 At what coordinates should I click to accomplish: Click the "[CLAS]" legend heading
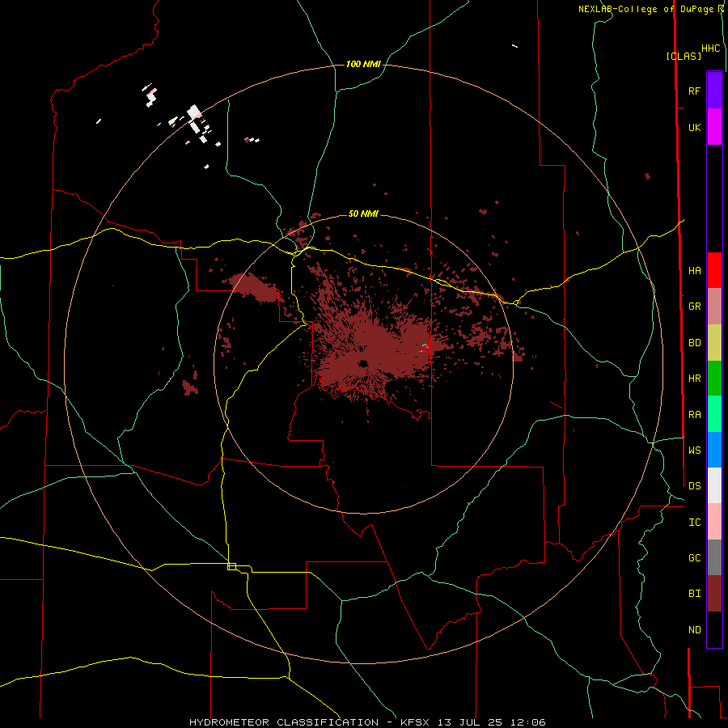(684, 56)
